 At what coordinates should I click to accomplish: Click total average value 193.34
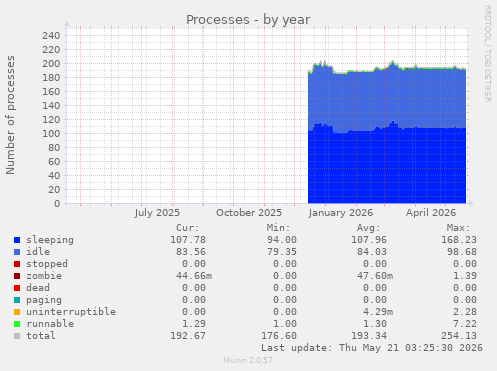pyautogui.click(x=369, y=336)
